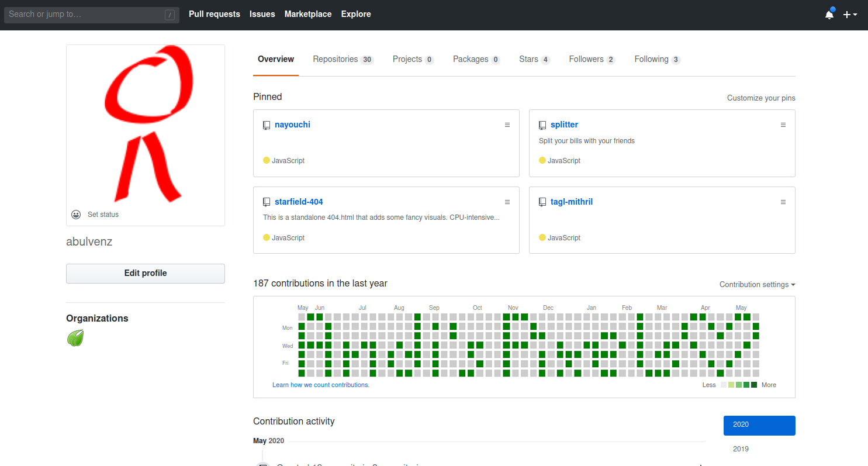Click the organization avatar under Organizations
Screen dimensions: 868x466
click(75, 338)
